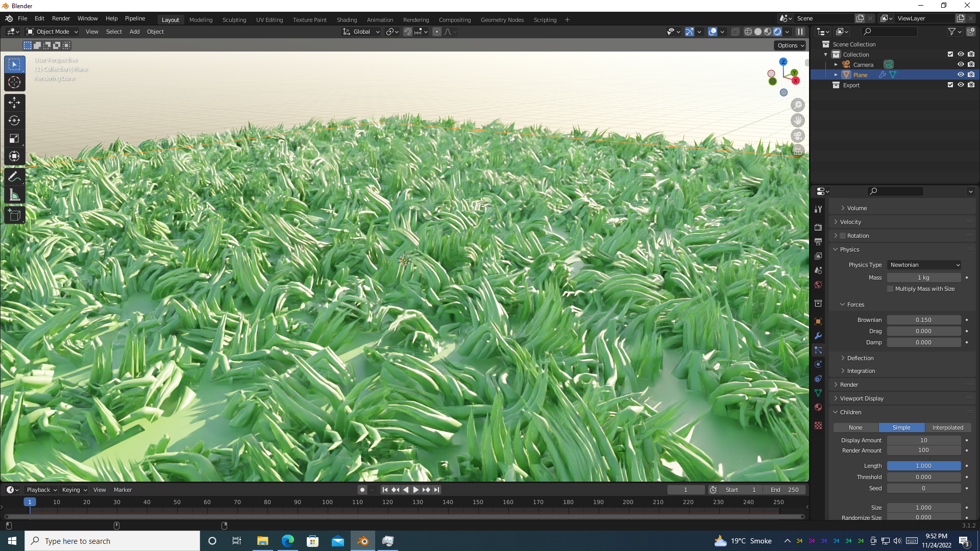This screenshot has width=980, height=551.
Task: Open the Physics properties tab
Action: [818, 364]
